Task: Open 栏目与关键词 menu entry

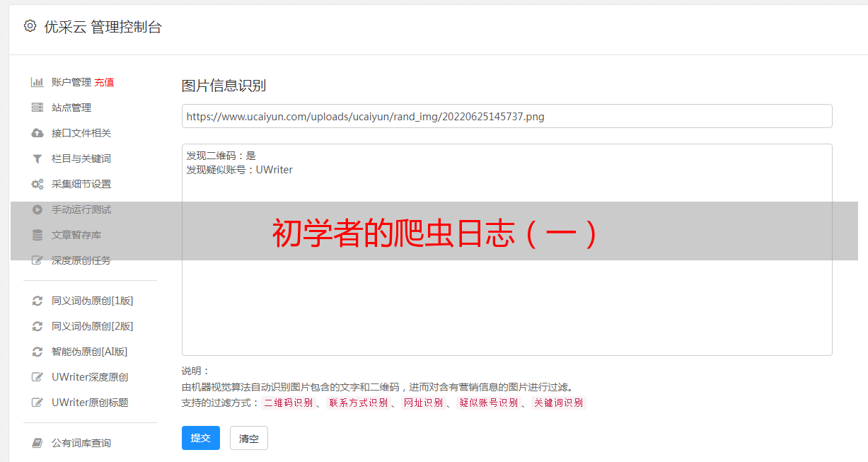Action: click(81, 158)
